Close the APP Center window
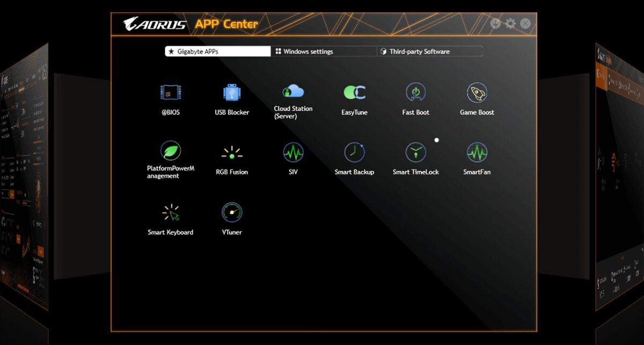 [525, 24]
